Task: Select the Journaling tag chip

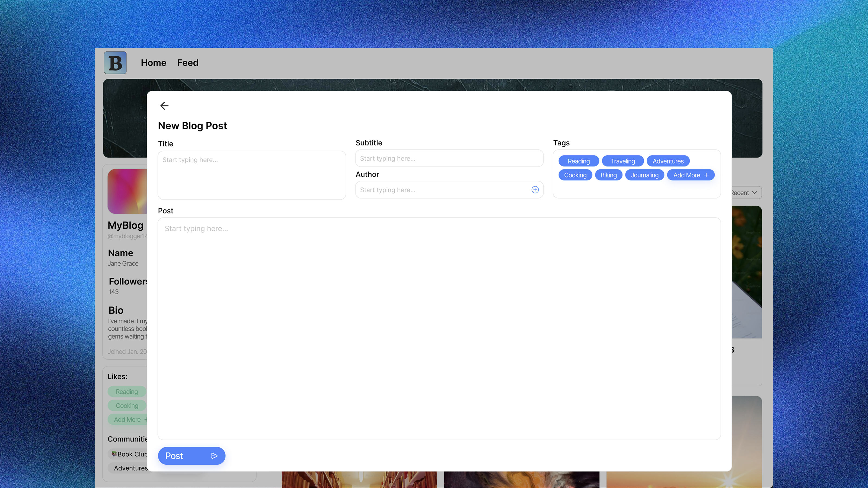Action: (x=644, y=175)
